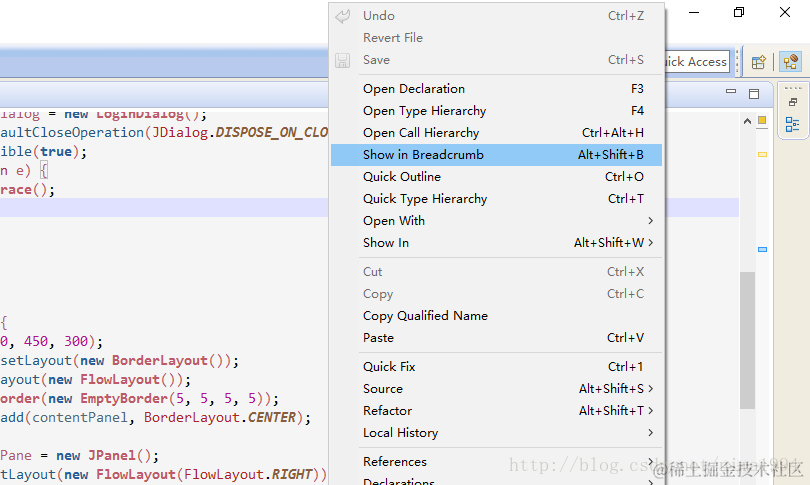Click the JDialog text in the code

(180, 133)
